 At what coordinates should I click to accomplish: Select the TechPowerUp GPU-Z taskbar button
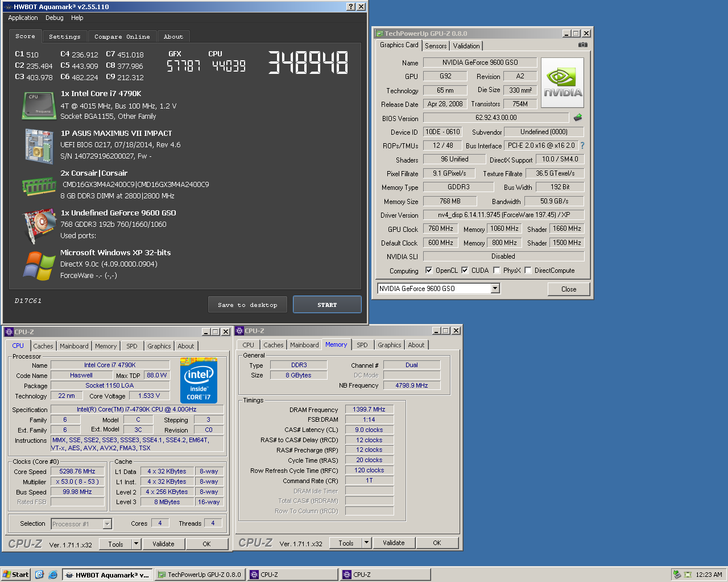(200, 575)
